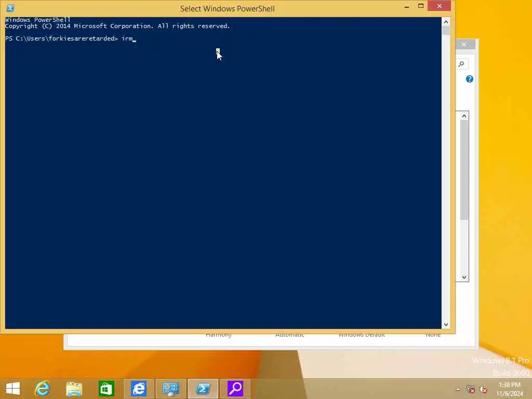
Task: Click the Select Windows PowerShell title bar
Action: coord(228,8)
